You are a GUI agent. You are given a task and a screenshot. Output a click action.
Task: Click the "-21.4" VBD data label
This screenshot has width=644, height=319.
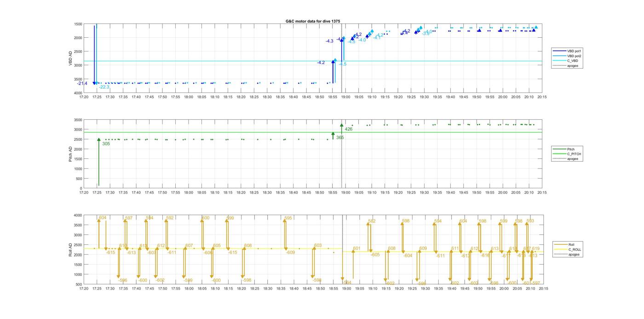[82, 83]
